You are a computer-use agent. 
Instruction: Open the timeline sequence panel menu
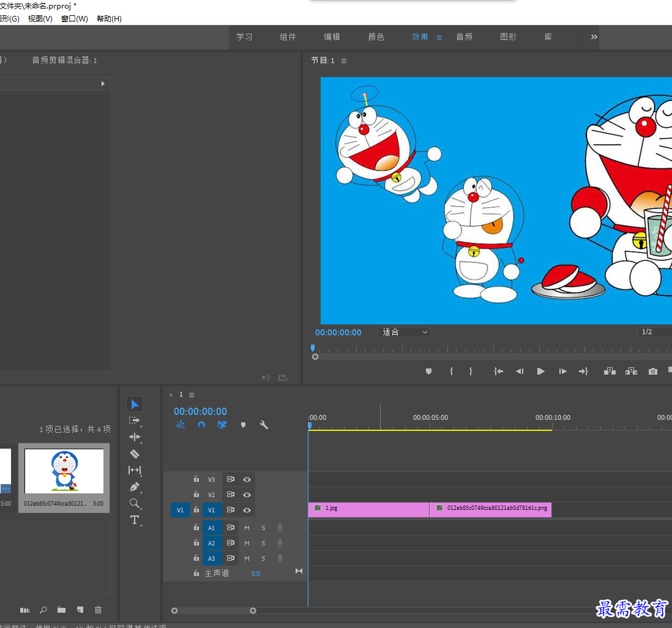(x=192, y=395)
